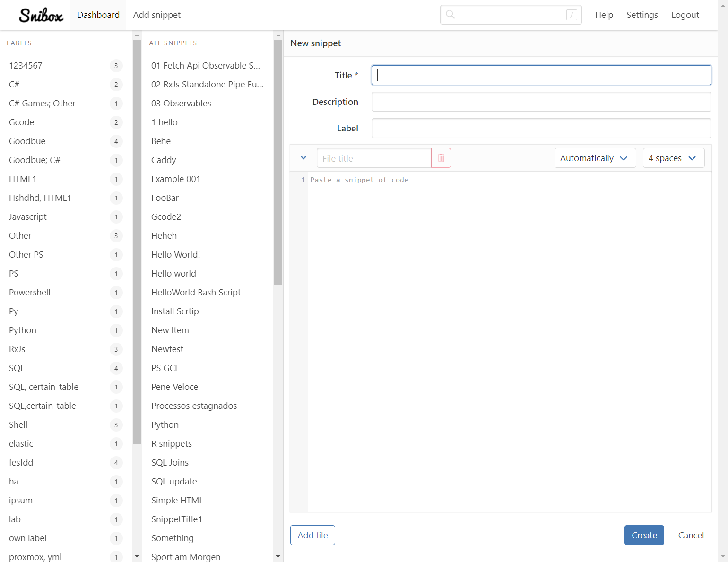This screenshot has width=728, height=562.
Task: Focus the Description input field
Action: [x=541, y=102]
